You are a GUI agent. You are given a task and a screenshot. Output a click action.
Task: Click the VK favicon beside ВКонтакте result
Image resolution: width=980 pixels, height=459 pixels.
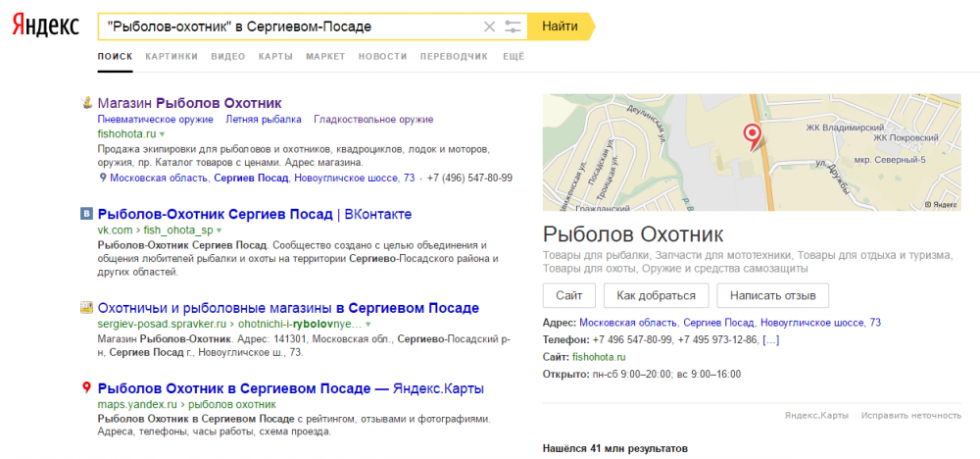tap(87, 215)
